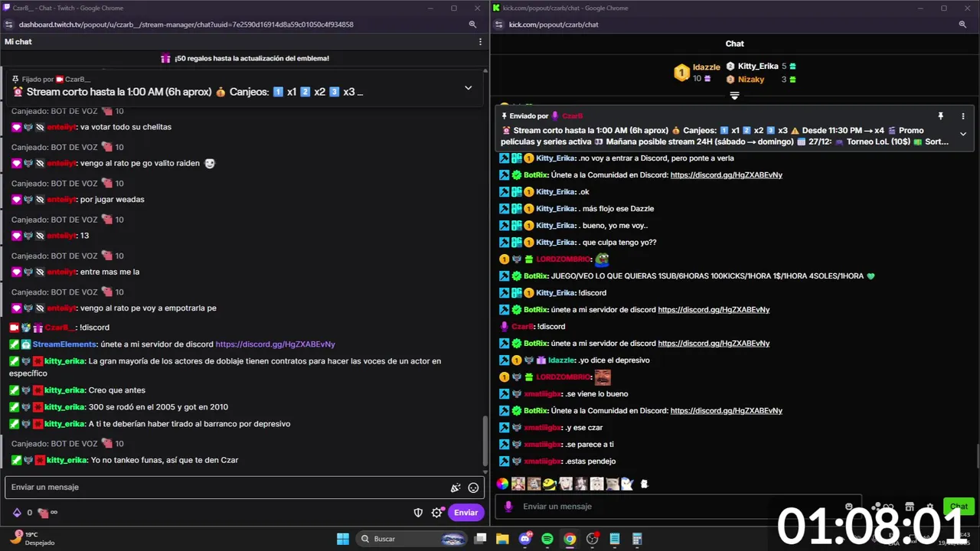This screenshot has width=980, height=551.
Task: Click Kitty_Erika in the Kick leaderboard
Action: point(758,67)
